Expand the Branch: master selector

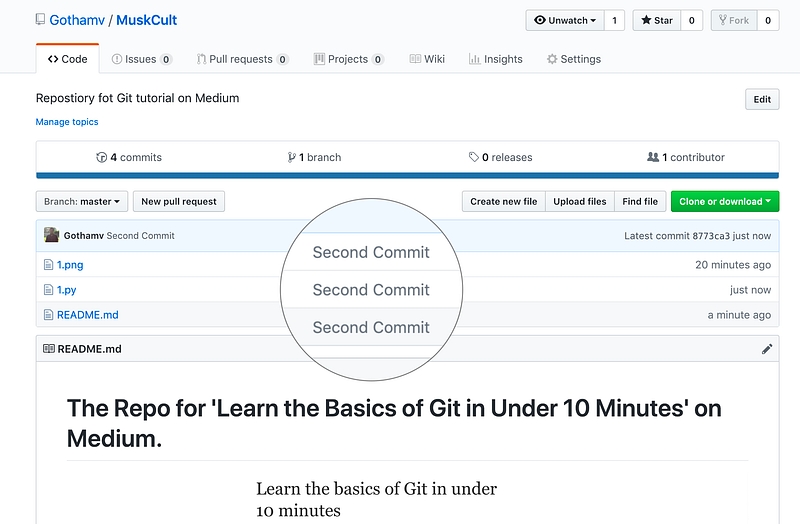pyautogui.click(x=81, y=201)
